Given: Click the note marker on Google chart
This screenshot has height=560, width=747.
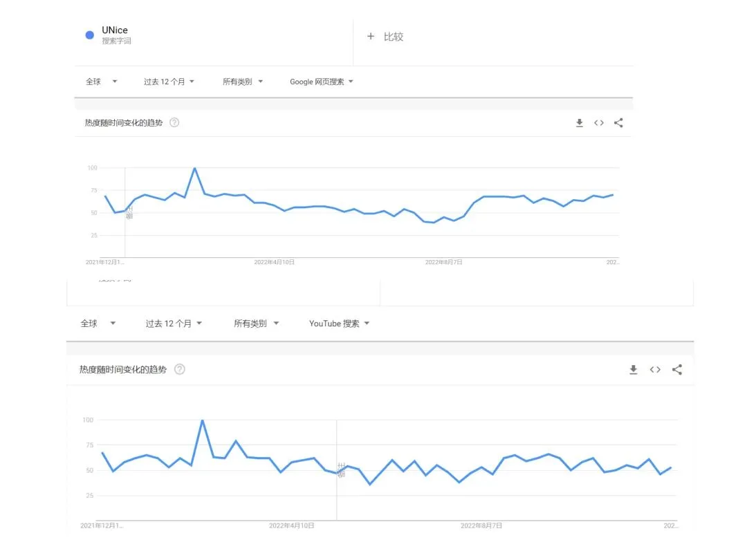Looking at the screenshot, I should pos(129,213).
